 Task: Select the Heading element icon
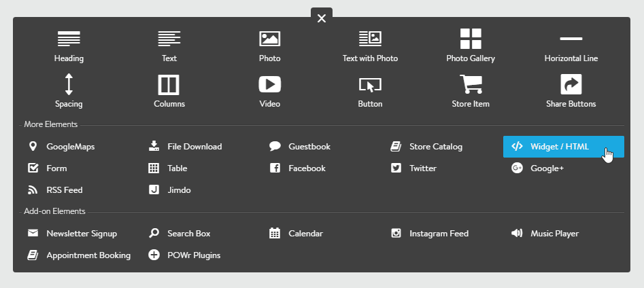tap(69, 39)
